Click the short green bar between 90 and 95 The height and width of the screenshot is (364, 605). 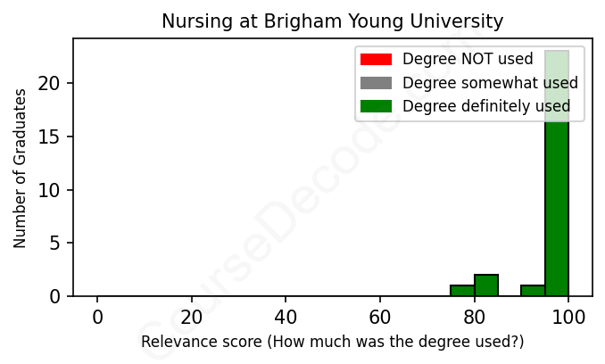[533, 291]
